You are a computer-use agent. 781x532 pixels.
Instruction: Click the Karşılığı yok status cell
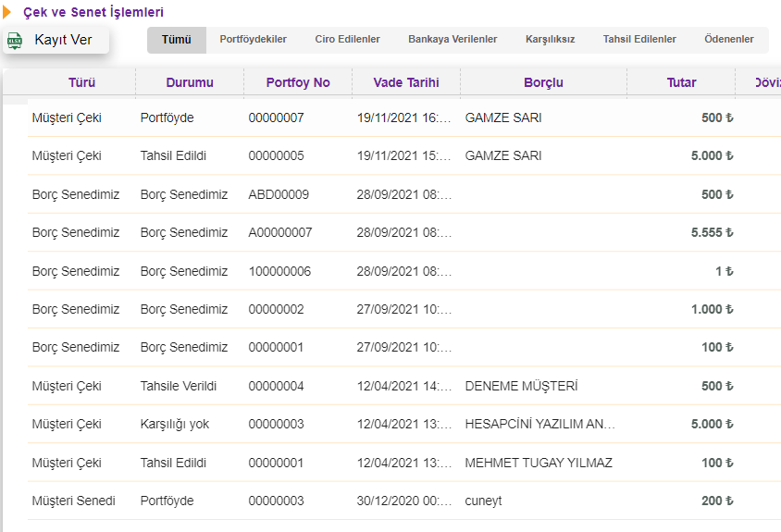pyautogui.click(x=174, y=425)
